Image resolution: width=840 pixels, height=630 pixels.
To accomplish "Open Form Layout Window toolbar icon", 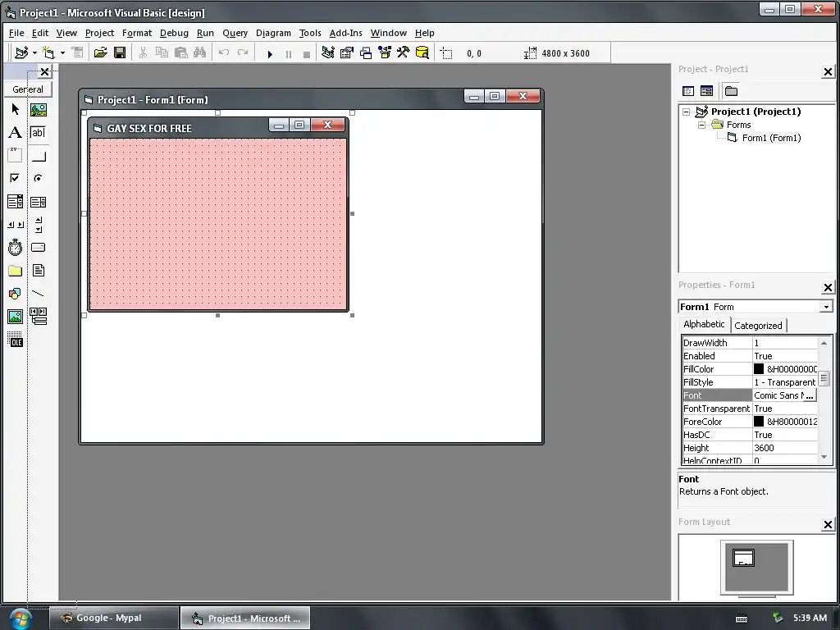I will pos(366,53).
